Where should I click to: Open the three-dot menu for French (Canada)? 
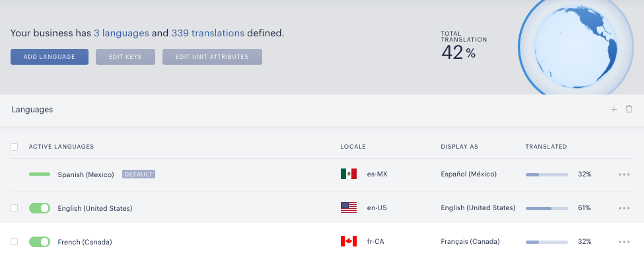pyautogui.click(x=624, y=242)
